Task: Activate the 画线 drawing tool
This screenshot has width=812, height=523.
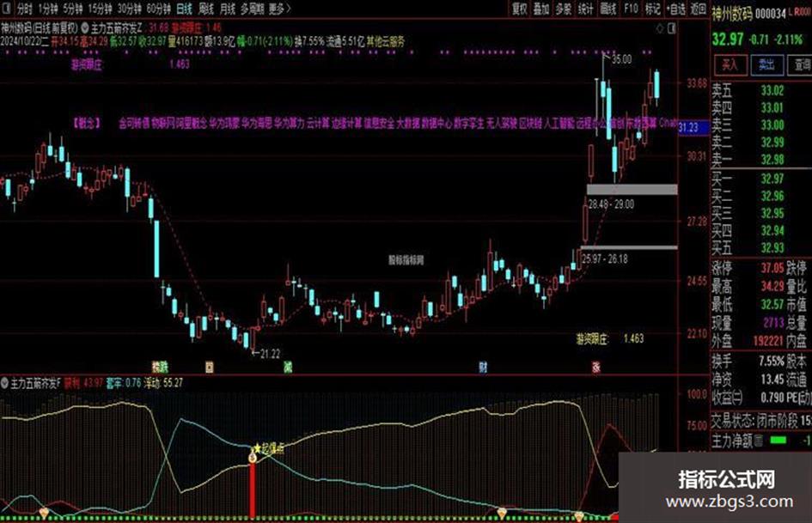Action: coord(608,9)
